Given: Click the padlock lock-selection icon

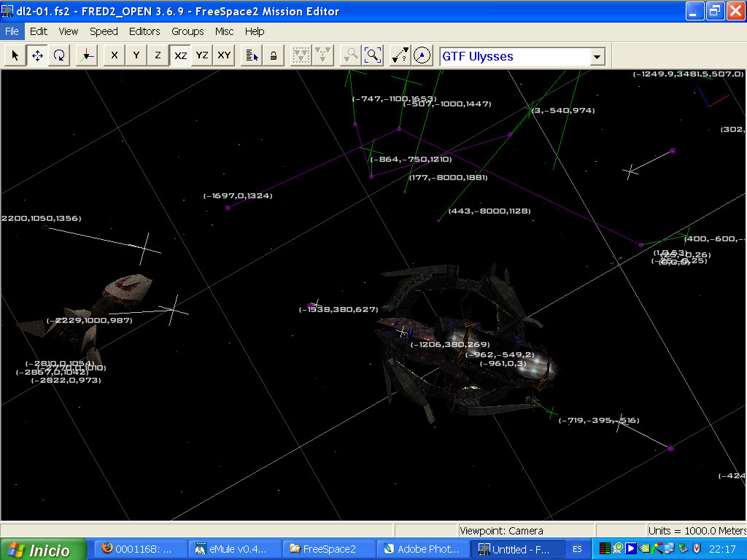Looking at the screenshot, I should [274, 56].
